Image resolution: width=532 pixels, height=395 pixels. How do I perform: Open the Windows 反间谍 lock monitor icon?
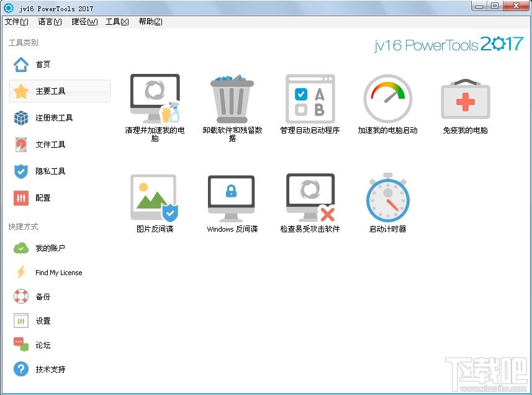(x=232, y=199)
